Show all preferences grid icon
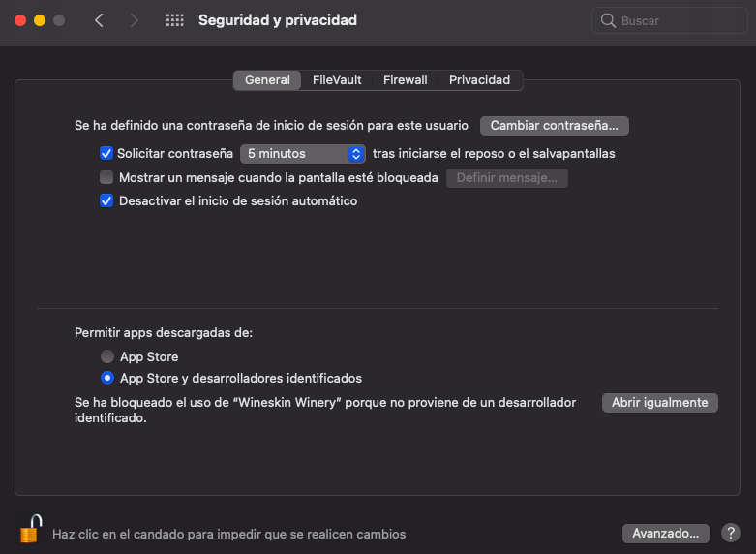 pos(175,20)
